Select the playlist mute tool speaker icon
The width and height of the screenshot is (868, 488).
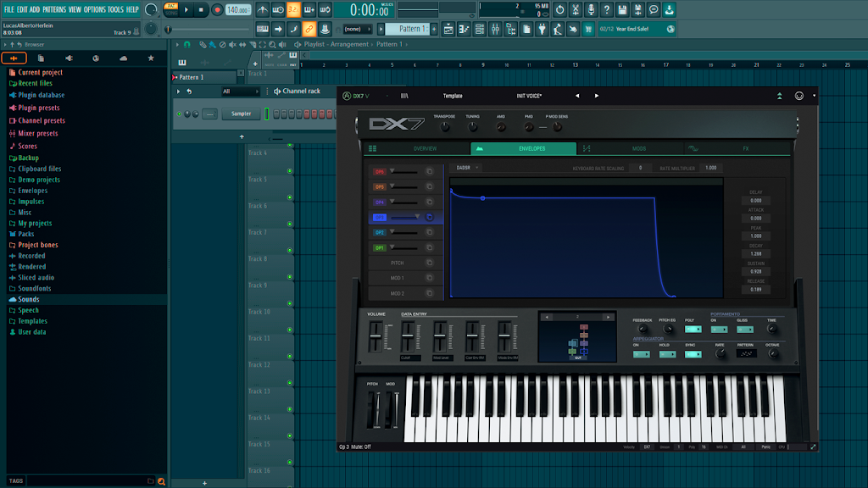coord(232,44)
